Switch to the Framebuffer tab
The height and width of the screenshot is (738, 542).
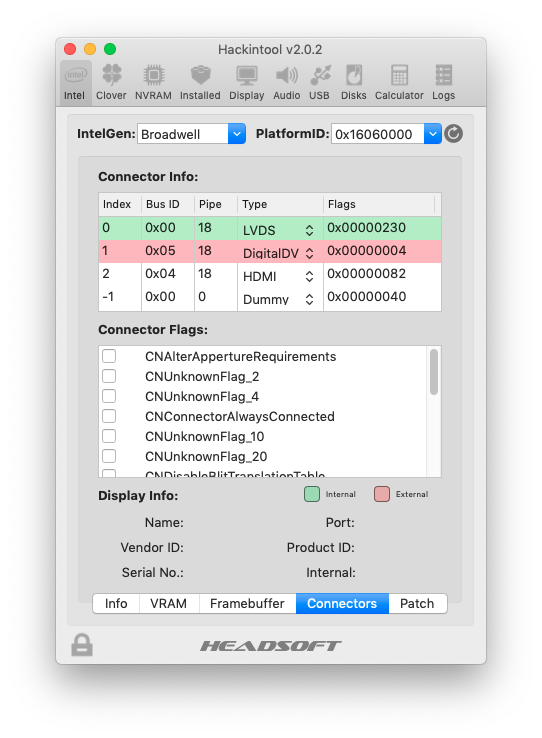[247, 603]
